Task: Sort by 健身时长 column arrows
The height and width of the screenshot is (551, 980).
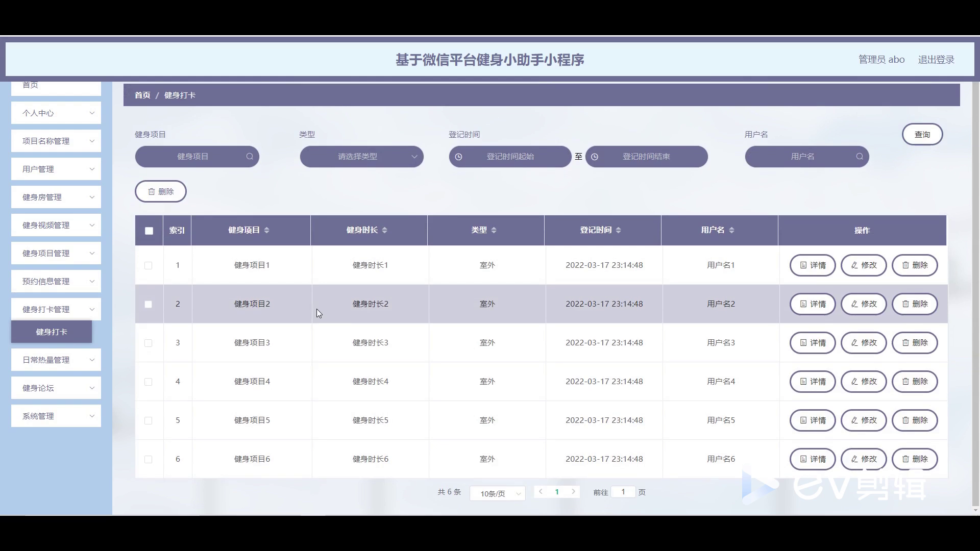Action: coord(384,230)
